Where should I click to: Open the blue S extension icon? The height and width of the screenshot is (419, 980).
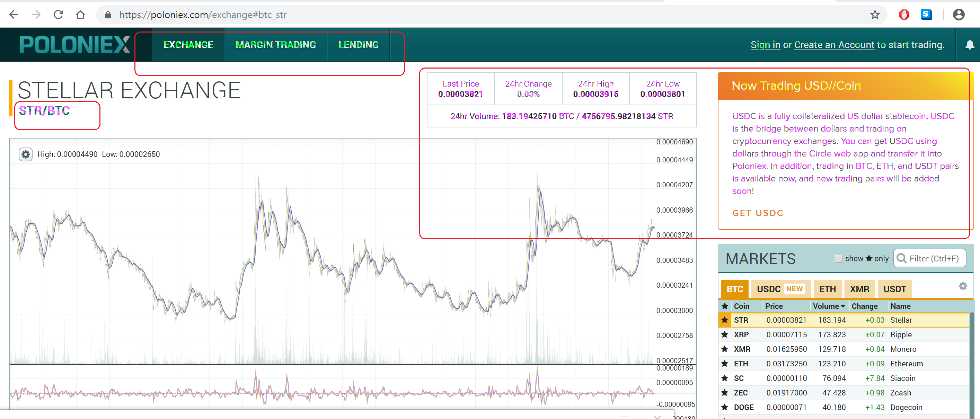point(926,15)
